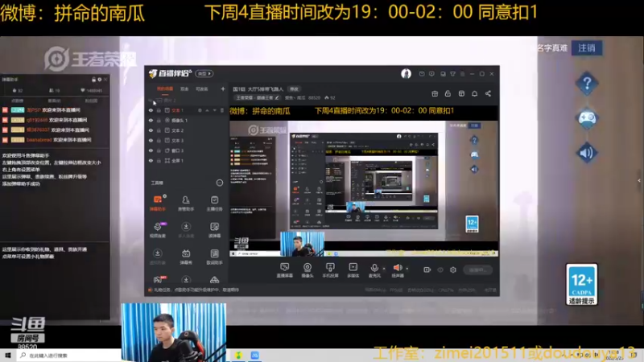Image resolution: width=644 pixels, height=362 pixels.
Task: Click the gear icon on 文本 1 row
Action: point(200,110)
